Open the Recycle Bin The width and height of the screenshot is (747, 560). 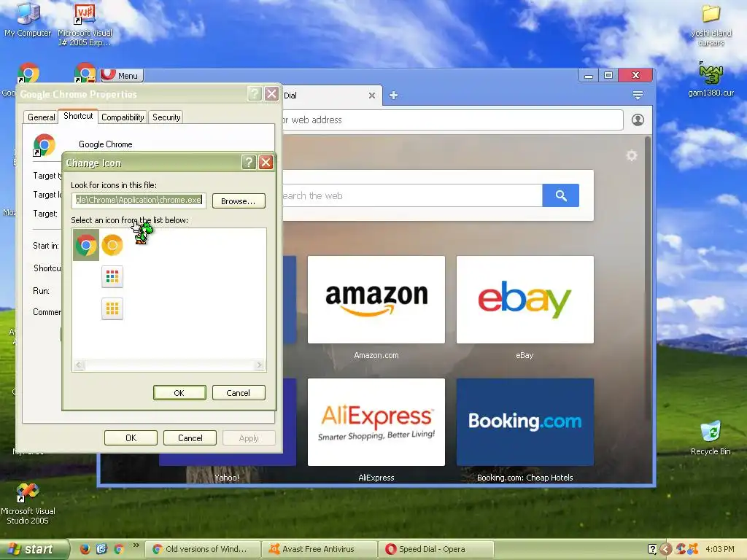pyautogui.click(x=711, y=438)
